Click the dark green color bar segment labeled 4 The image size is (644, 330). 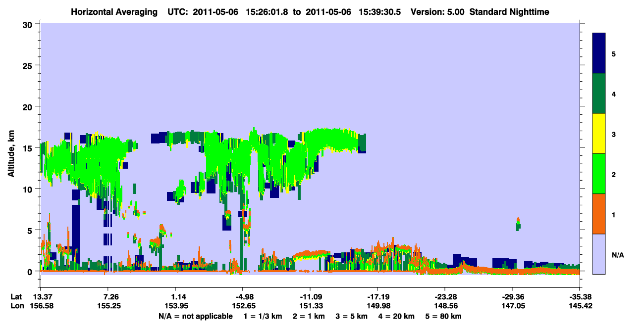pyautogui.click(x=599, y=94)
